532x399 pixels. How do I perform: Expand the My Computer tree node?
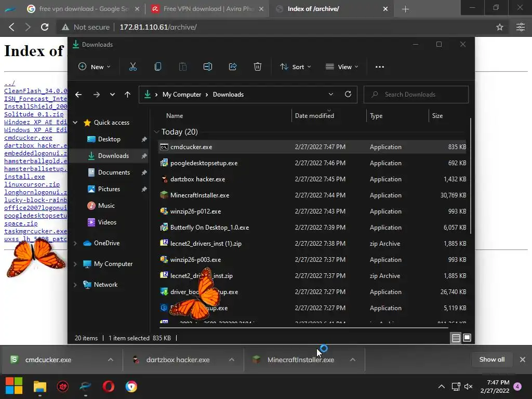pyautogui.click(x=75, y=263)
